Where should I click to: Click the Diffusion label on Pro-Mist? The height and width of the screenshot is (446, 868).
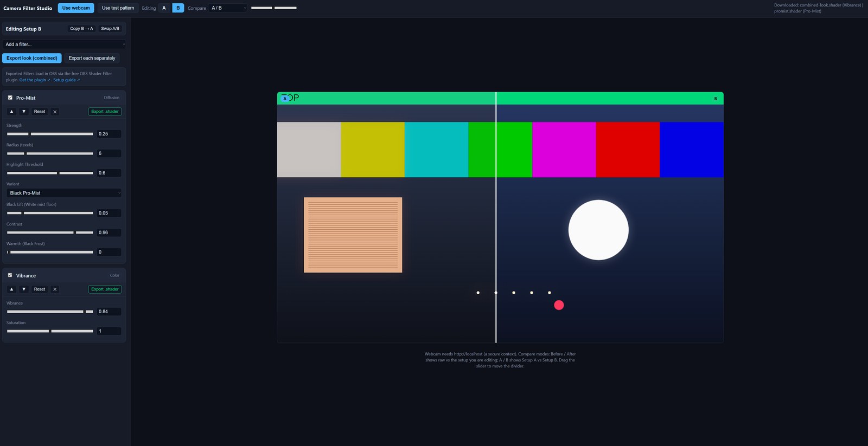coord(112,98)
